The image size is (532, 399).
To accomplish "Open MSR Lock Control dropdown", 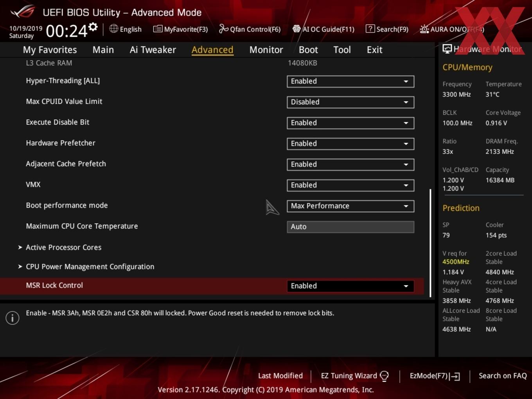I will tap(350, 286).
